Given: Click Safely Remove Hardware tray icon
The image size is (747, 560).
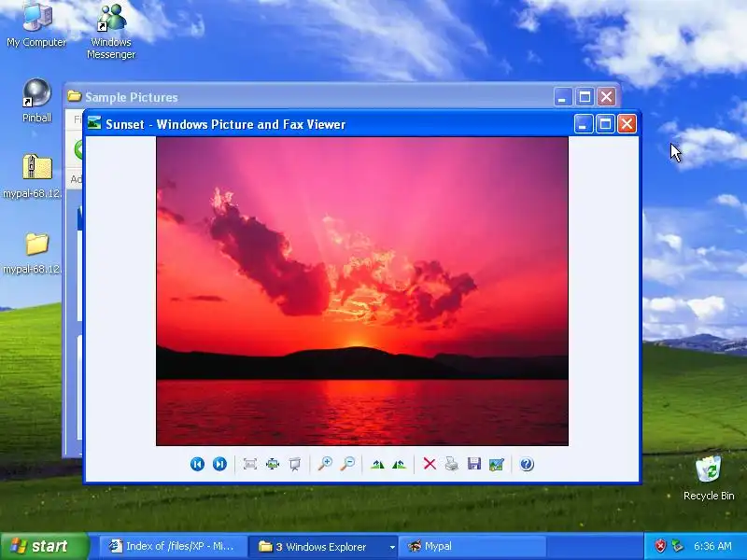Looking at the screenshot, I should point(677,546).
